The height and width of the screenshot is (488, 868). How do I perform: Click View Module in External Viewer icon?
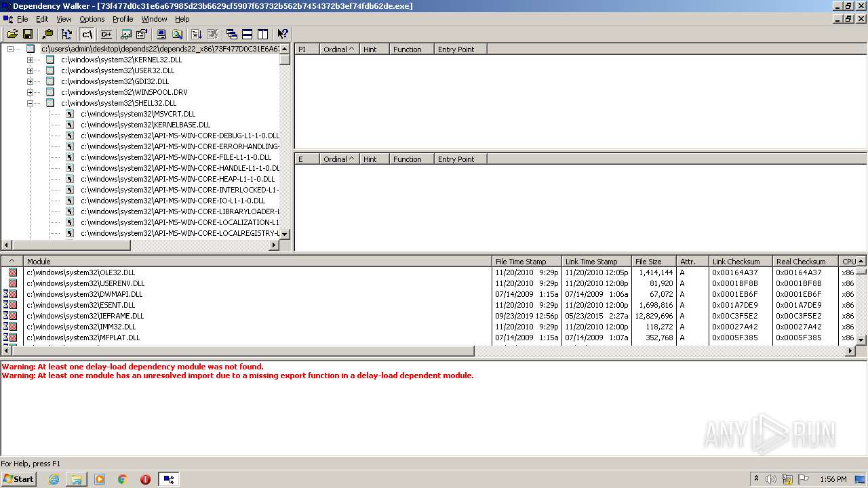(x=127, y=34)
